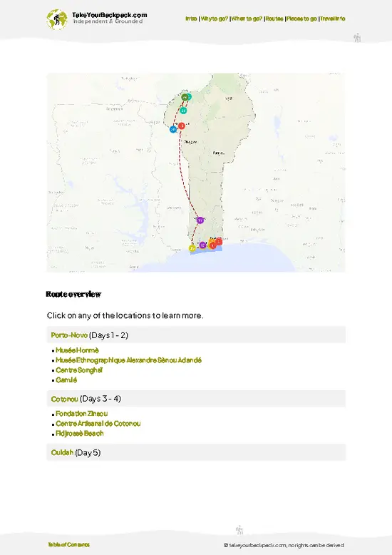Select the easternmost red marker at Porto-Novo
This screenshot has width=392, height=555.
coord(219,242)
